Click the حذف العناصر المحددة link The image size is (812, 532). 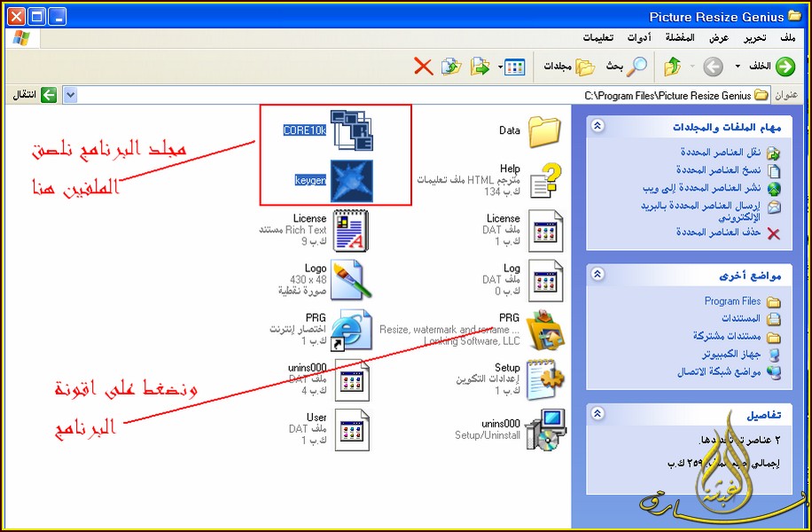click(718, 232)
